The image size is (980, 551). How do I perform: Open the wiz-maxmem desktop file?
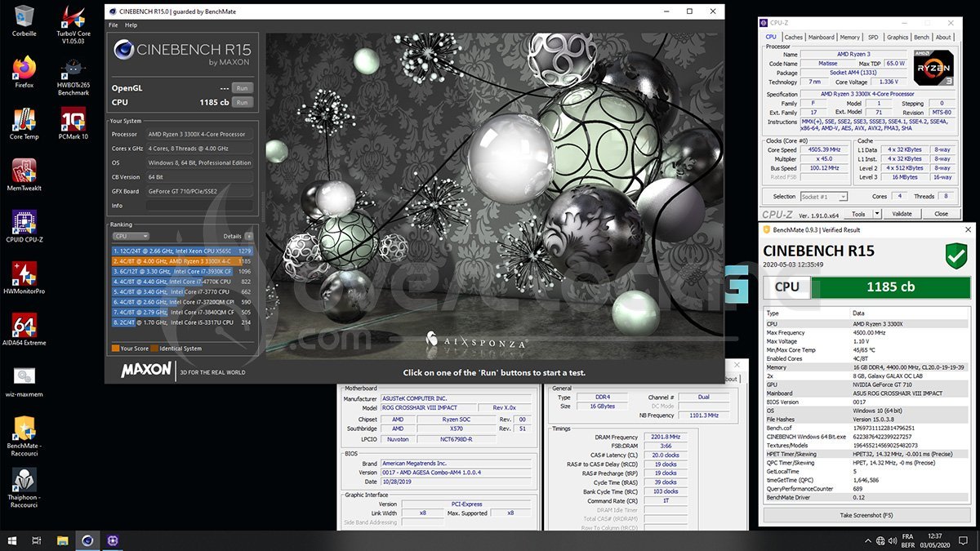[x=24, y=381]
